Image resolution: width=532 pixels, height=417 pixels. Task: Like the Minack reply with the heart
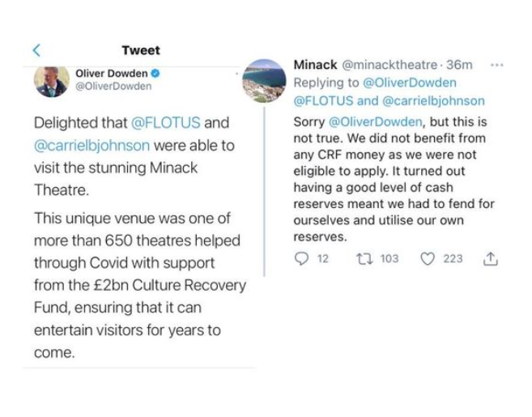coord(428,258)
